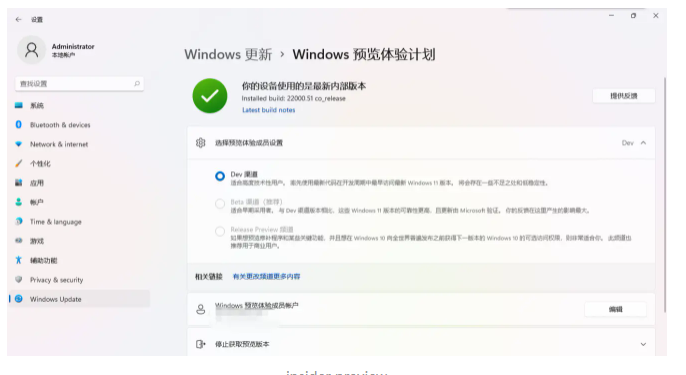Click the 系统 display icon
This screenshot has height=375, width=686.
tap(18, 105)
